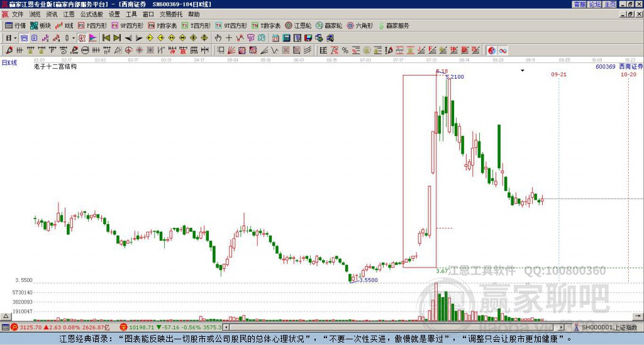This screenshot has width=644, height=345.
Task: Move chart right with black right arrow
Action: click(139, 38)
